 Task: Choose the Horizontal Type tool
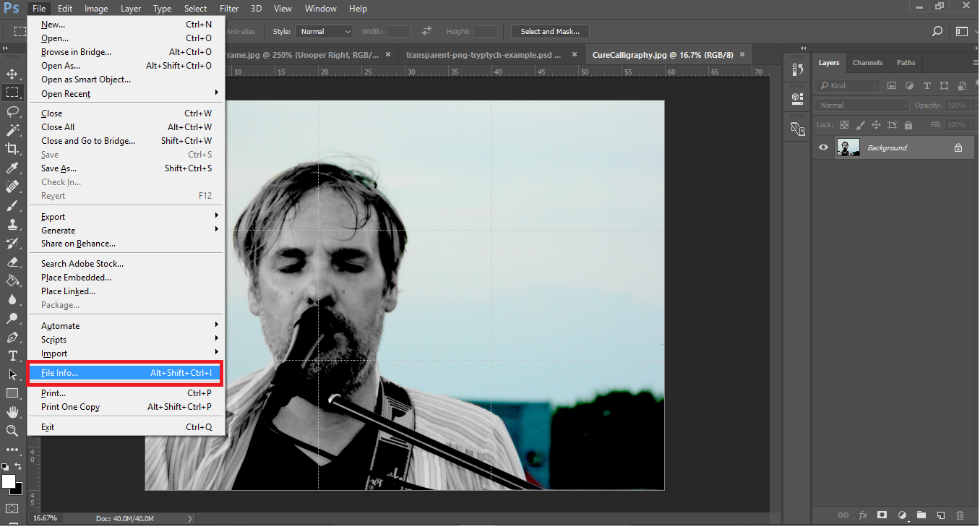[12, 356]
